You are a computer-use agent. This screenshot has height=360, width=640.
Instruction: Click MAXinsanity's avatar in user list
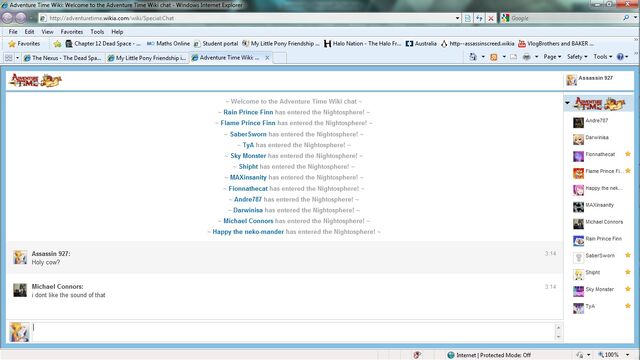tap(578, 207)
